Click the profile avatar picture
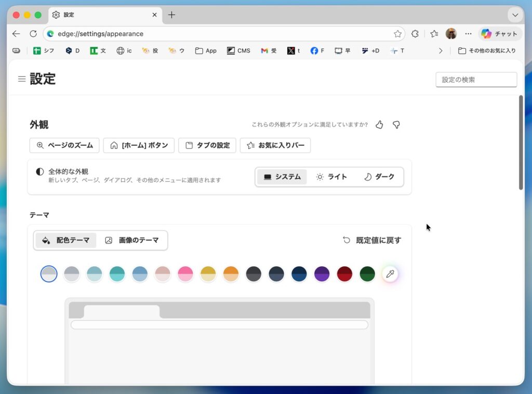The height and width of the screenshot is (394, 532). pos(451,34)
